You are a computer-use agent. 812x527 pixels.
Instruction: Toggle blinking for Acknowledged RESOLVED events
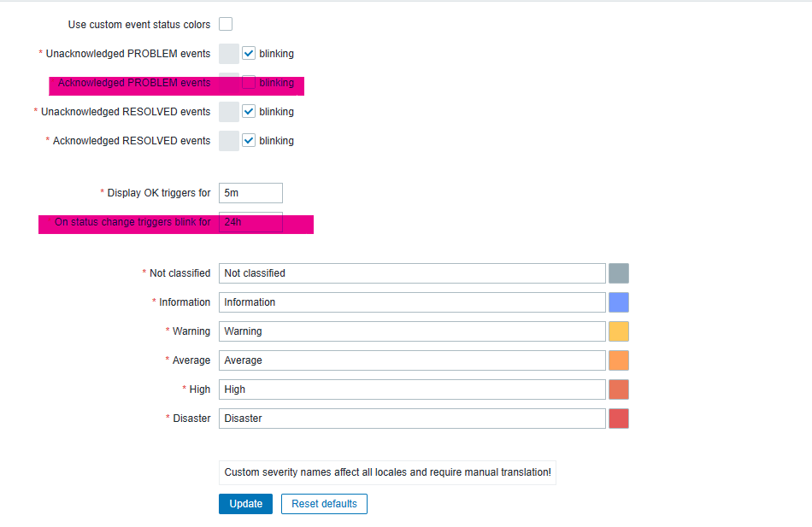249,140
